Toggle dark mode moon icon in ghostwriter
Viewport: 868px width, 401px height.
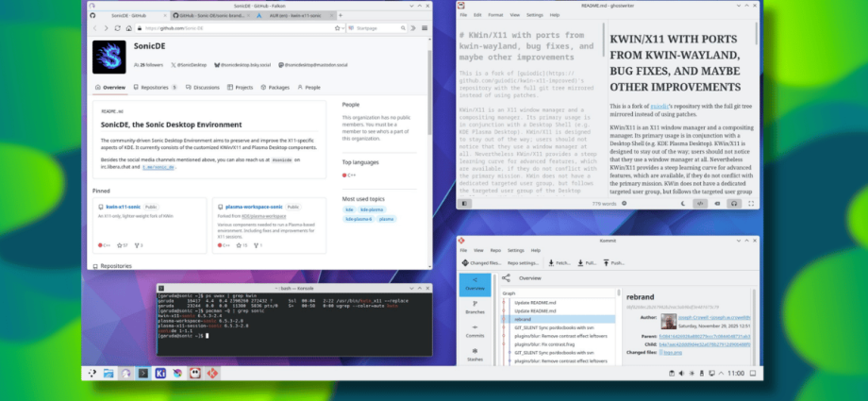click(x=682, y=203)
